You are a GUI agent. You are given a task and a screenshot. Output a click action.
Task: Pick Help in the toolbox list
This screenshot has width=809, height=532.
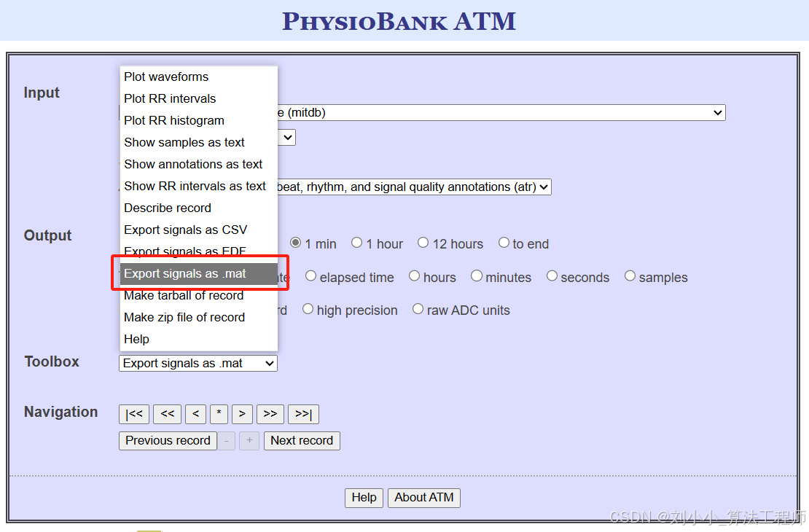pyautogui.click(x=199, y=339)
